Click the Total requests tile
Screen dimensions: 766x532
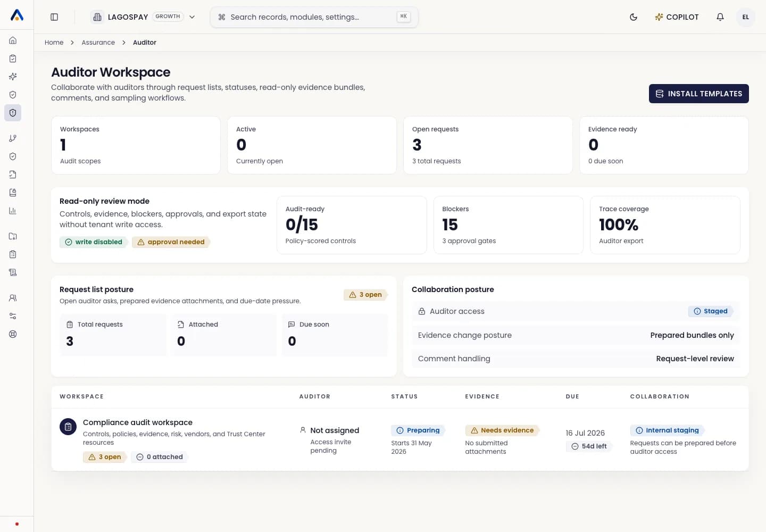[x=113, y=335]
